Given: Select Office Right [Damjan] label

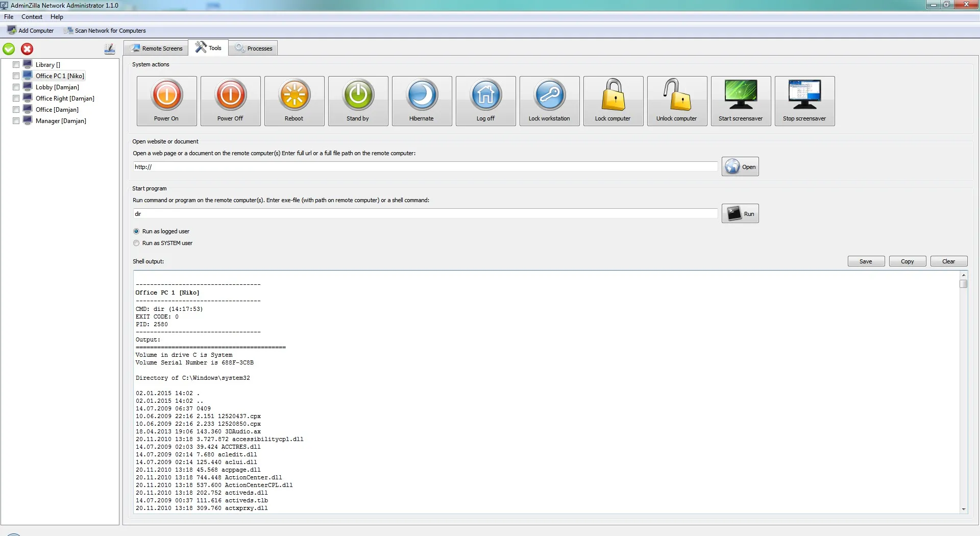Looking at the screenshot, I should (x=65, y=99).
